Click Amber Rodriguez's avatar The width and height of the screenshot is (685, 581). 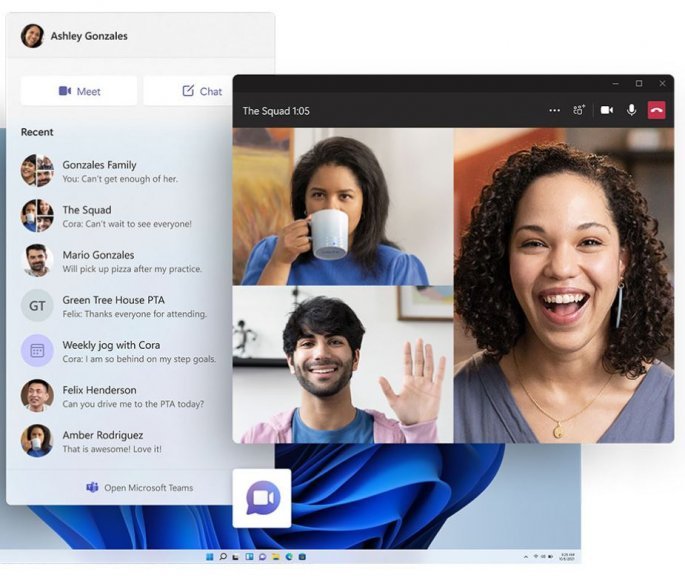click(x=37, y=440)
